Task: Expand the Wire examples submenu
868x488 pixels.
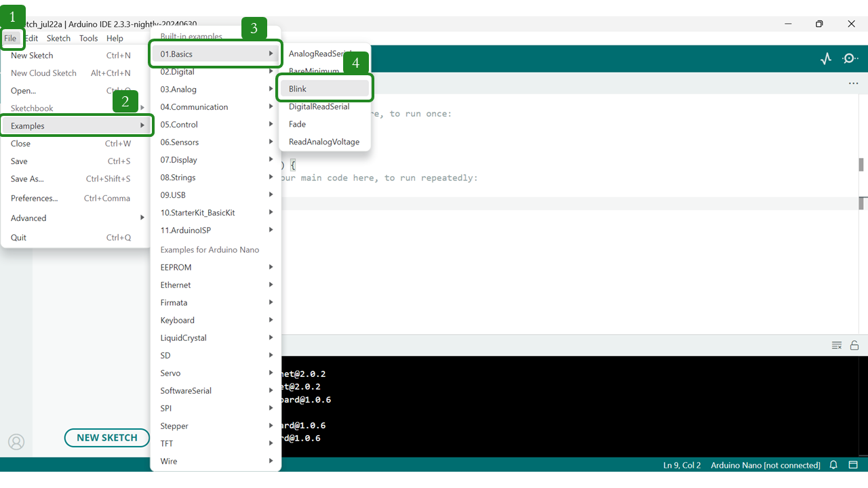Action: [216, 462]
